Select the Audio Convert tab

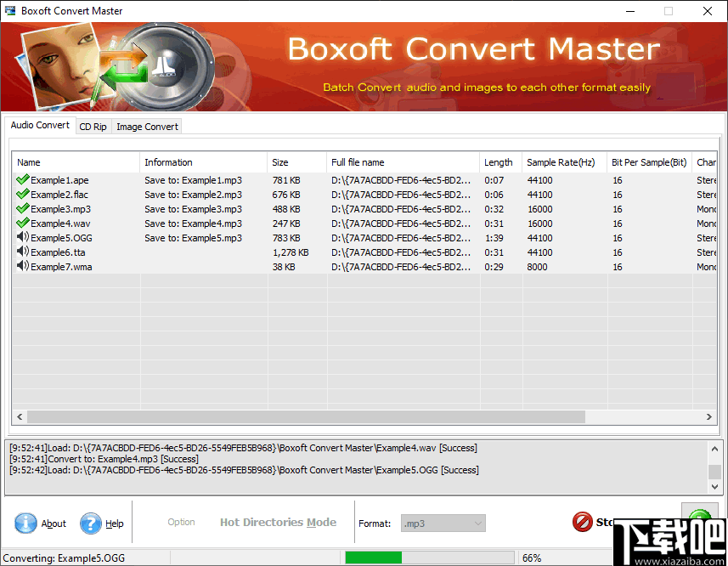pyautogui.click(x=39, y=125)
